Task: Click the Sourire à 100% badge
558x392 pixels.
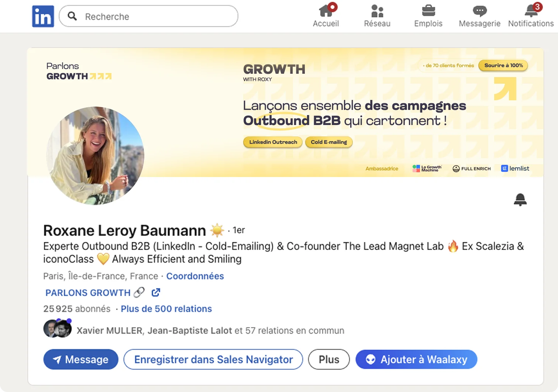Action: [503, 65]
